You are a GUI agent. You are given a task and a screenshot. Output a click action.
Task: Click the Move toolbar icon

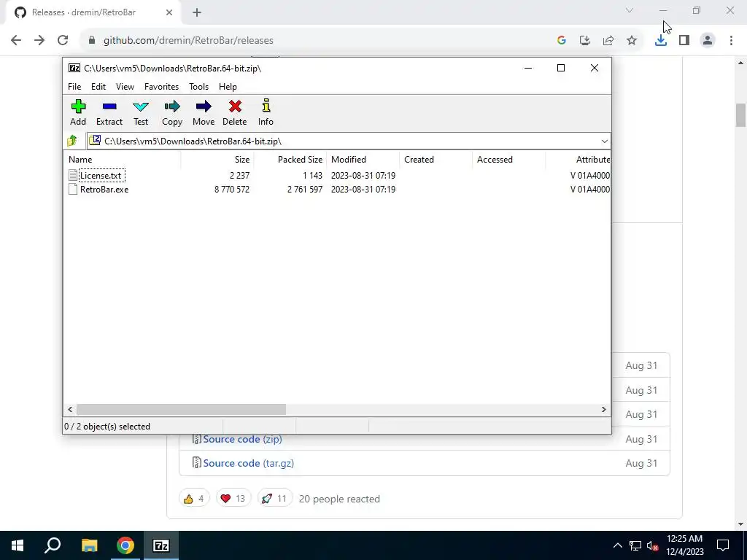coord(204,112)
